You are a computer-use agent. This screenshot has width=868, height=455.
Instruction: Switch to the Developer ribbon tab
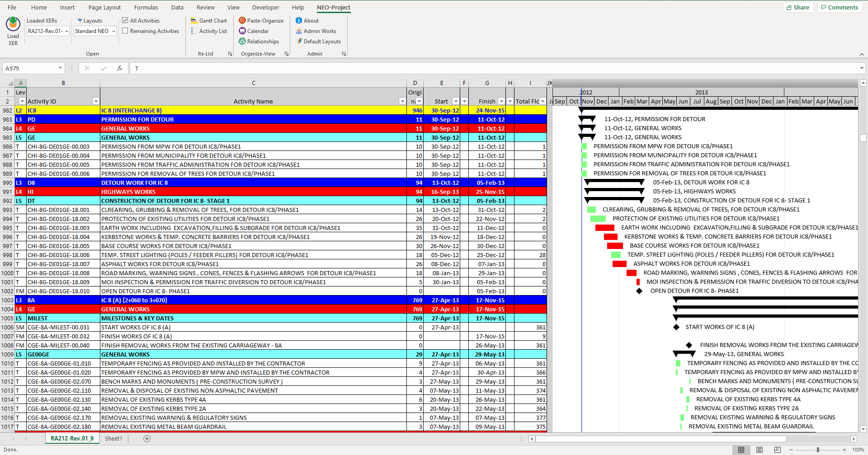click(265, 7)
